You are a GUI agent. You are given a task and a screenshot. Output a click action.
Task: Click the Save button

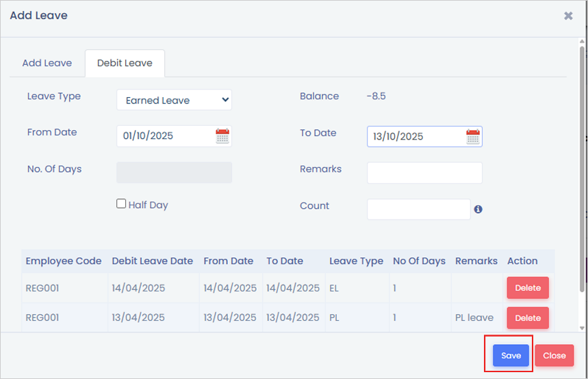(x=511, y=355)
